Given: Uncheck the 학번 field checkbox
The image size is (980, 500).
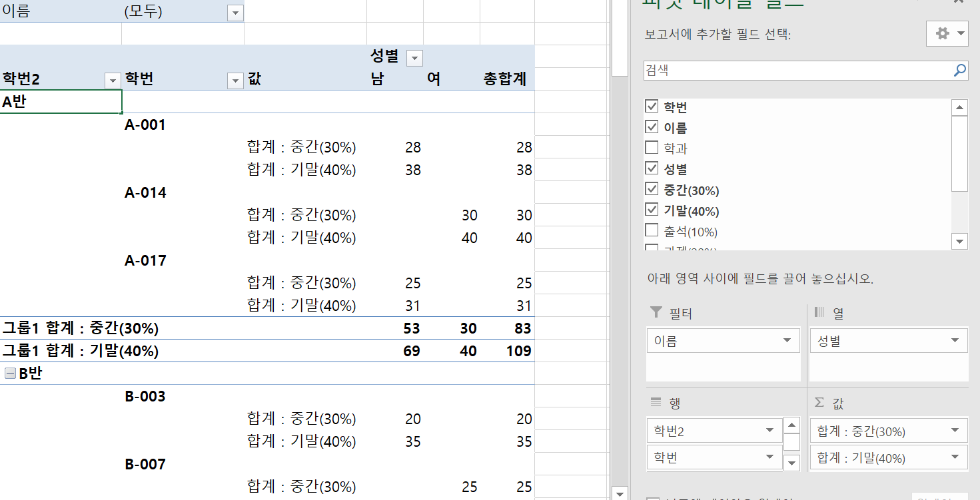Looking at the screenshot, I should tap(652, 107).
